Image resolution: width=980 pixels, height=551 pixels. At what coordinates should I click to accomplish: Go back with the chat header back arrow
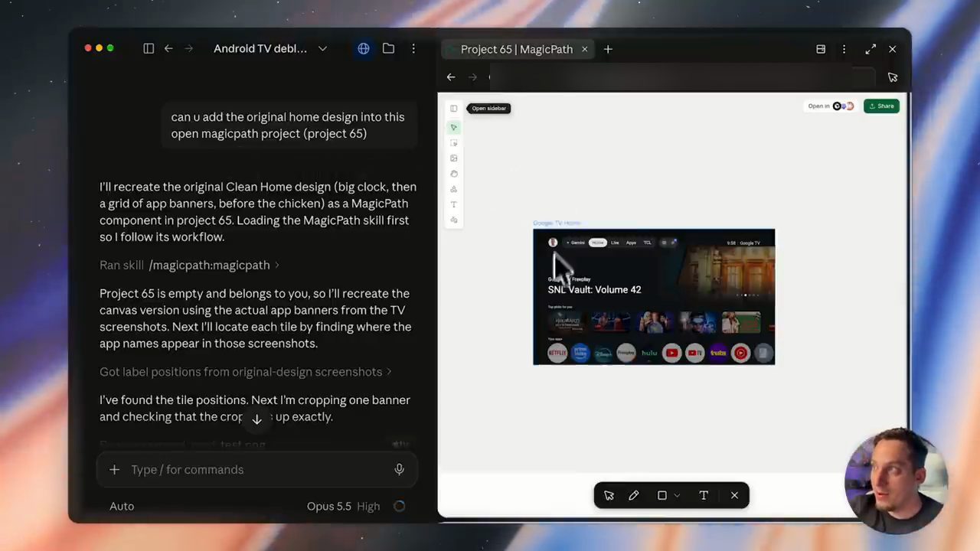point(168,48)
